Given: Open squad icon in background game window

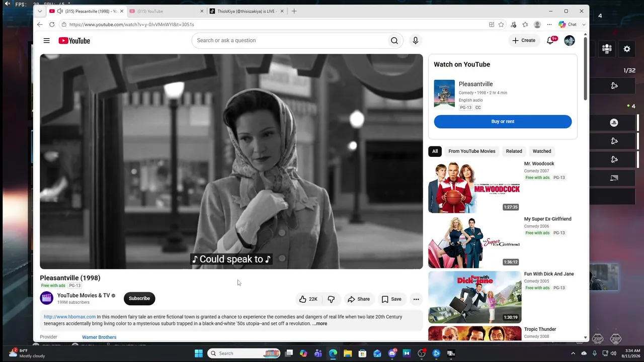Looking at the screenshot, I should click(607, 49).
